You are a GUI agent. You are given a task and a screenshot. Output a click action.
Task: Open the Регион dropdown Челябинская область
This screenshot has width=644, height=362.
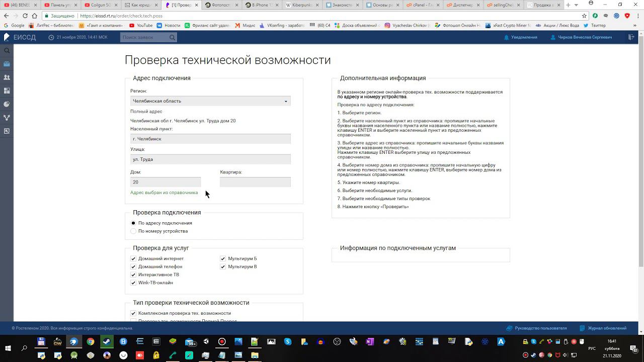tap(210, 101)
